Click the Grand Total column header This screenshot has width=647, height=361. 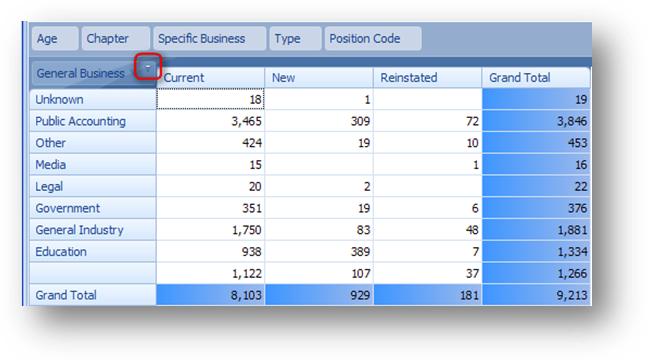pos(536,78)
